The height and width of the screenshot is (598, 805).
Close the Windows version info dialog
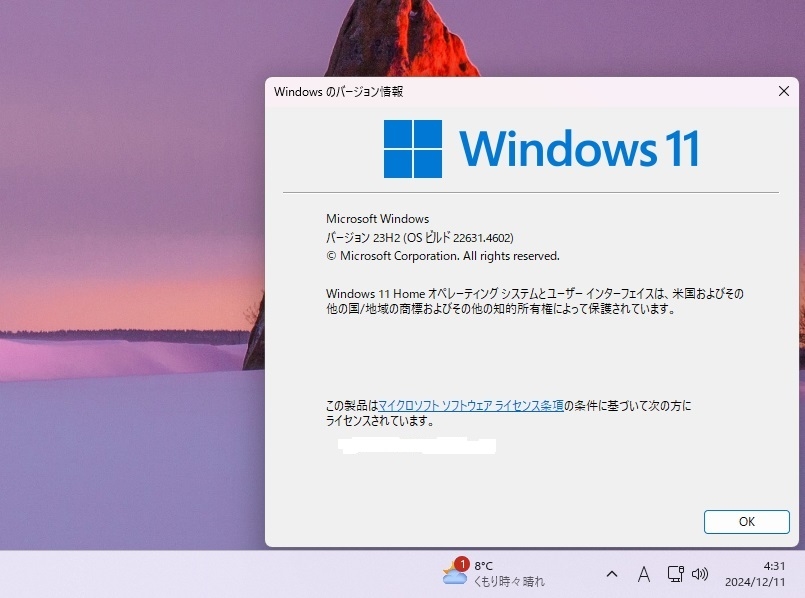(x=783, y=91)
